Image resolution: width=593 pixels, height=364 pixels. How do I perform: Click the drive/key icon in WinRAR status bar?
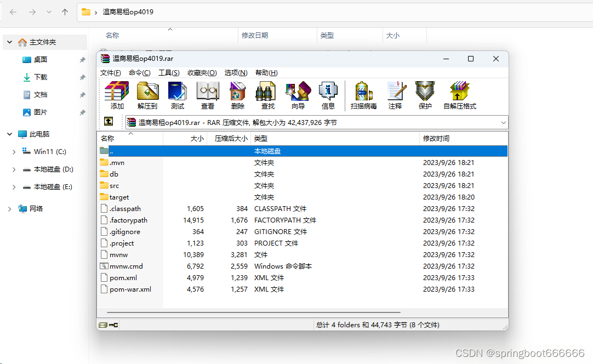(109, 325)
